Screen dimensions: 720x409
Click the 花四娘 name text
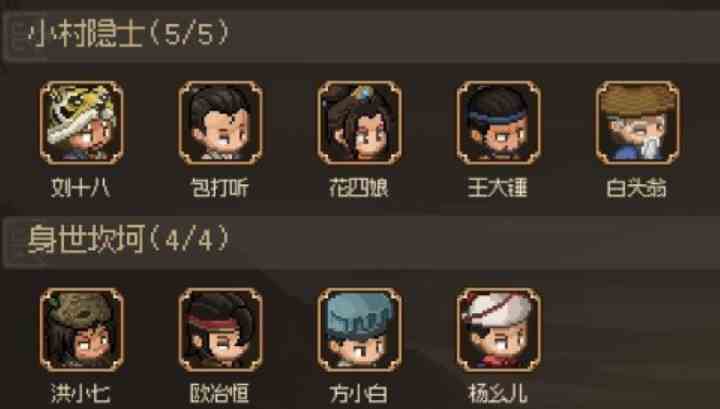click(359, 188)
